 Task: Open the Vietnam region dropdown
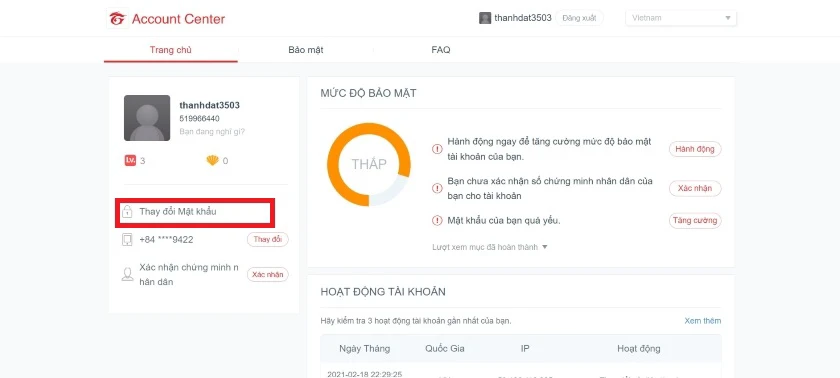681,18
